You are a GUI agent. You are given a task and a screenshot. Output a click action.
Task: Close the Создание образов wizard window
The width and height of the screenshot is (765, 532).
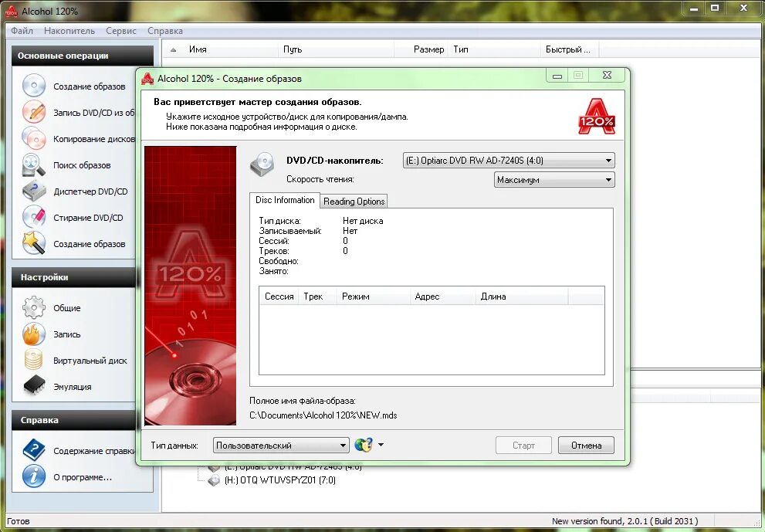tap(607, 75)
